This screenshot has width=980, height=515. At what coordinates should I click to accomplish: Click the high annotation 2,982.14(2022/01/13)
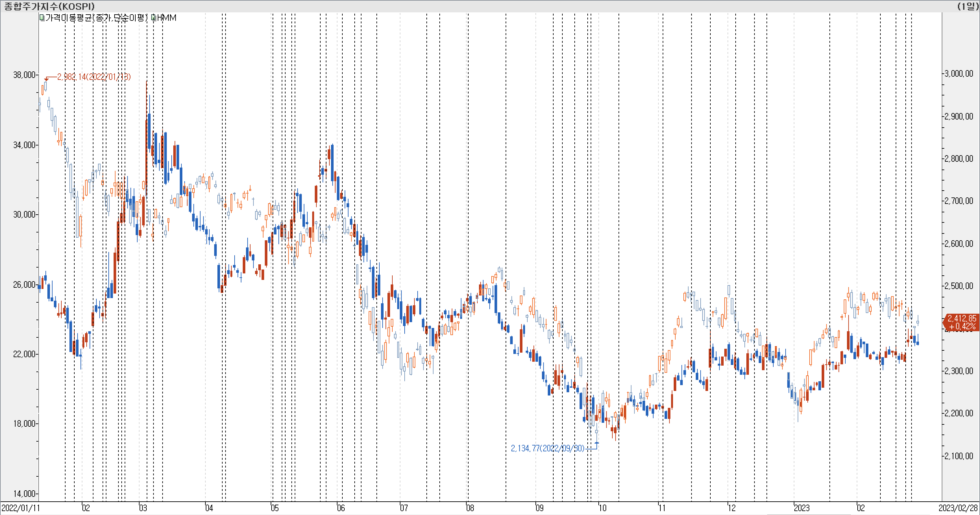click(x=93, y=77)
